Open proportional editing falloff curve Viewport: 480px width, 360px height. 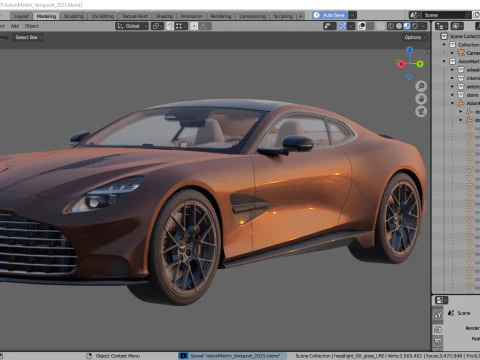coord(205,26)
